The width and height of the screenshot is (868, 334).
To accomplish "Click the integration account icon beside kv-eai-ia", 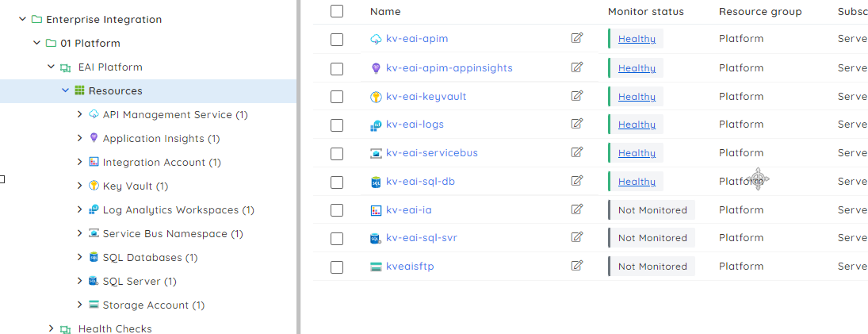I will (x=376, y=210).
